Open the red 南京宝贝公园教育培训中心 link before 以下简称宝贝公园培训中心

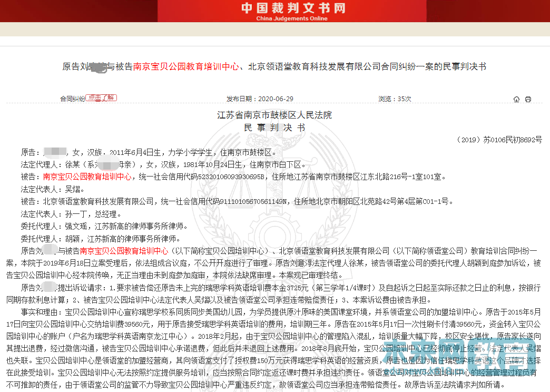(124, 251)
